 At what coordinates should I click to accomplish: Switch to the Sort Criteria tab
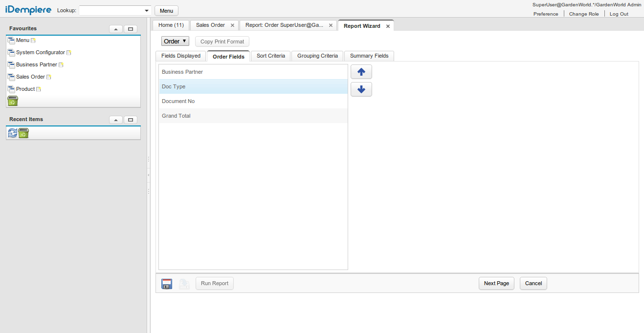(x=270, y=56)
